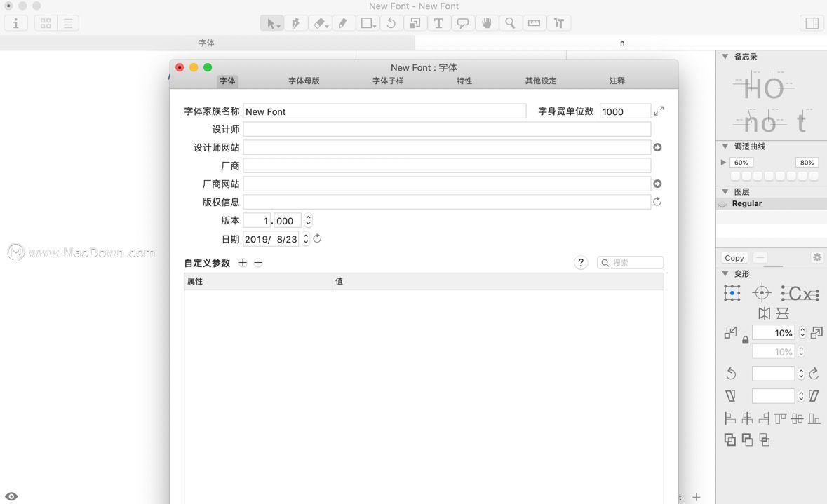The width and height of the screenshot is (827, 504).
Task: Open the Select tool dropdown arrow
Action: click(279, 27)
